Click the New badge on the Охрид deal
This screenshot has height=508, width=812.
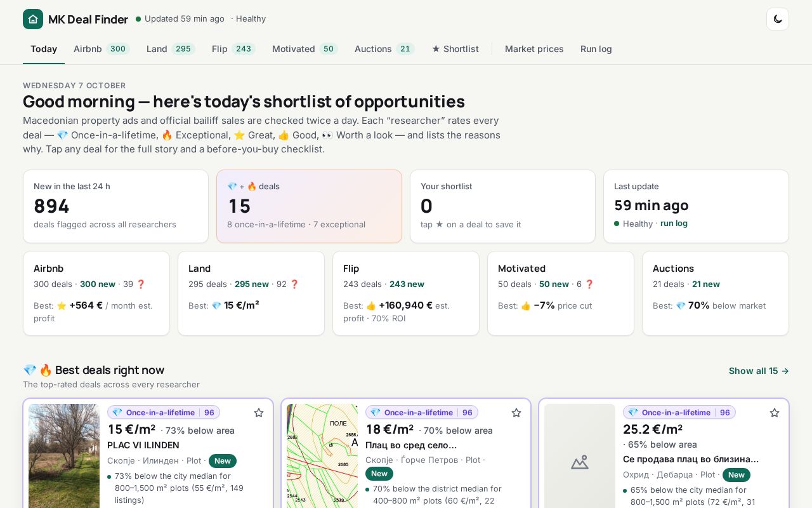pyautogui.click(x=737, y=475)
